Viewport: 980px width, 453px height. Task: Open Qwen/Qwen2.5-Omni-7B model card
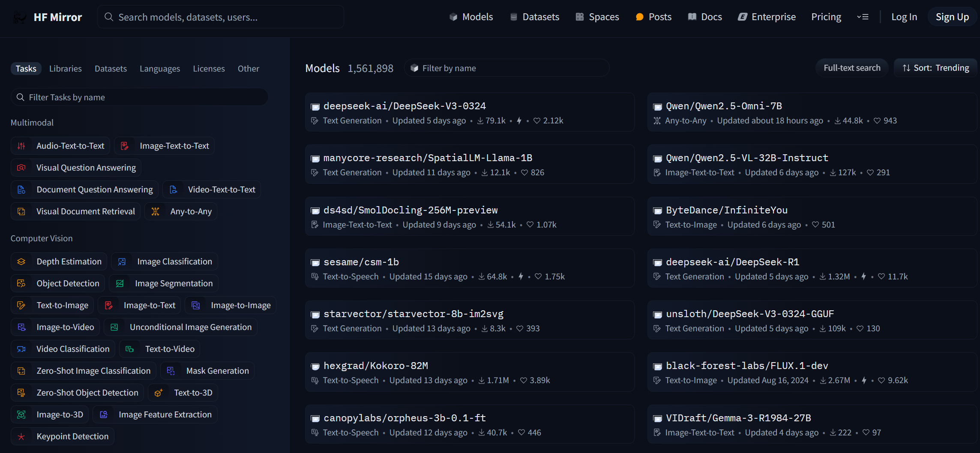pyautogui.click(x=812, y=112)
